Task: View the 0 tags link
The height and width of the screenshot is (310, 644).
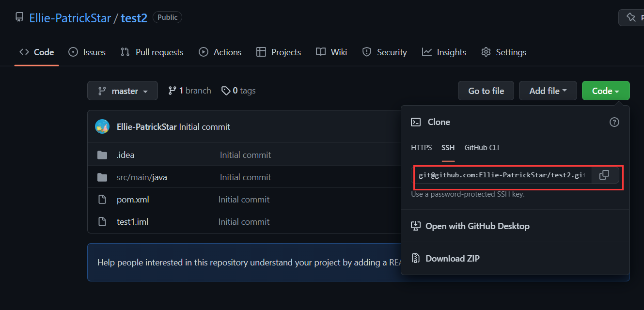Action: (x=238, y=91)
